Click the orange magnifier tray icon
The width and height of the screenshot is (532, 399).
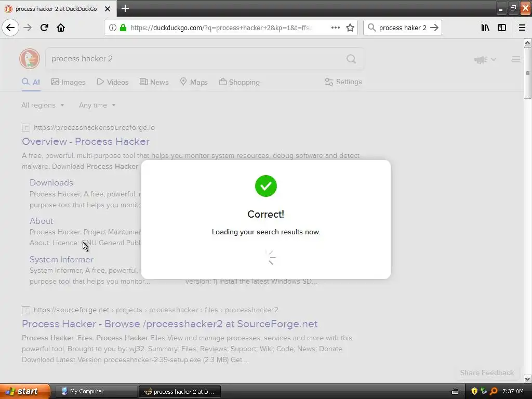point(494,391)
